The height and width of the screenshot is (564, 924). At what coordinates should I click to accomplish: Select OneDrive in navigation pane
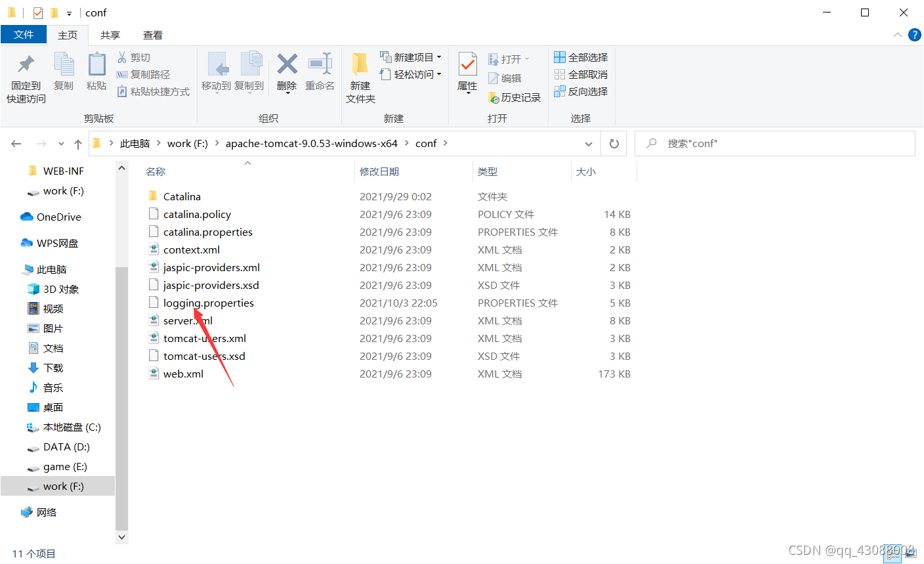tap(51, 217)
